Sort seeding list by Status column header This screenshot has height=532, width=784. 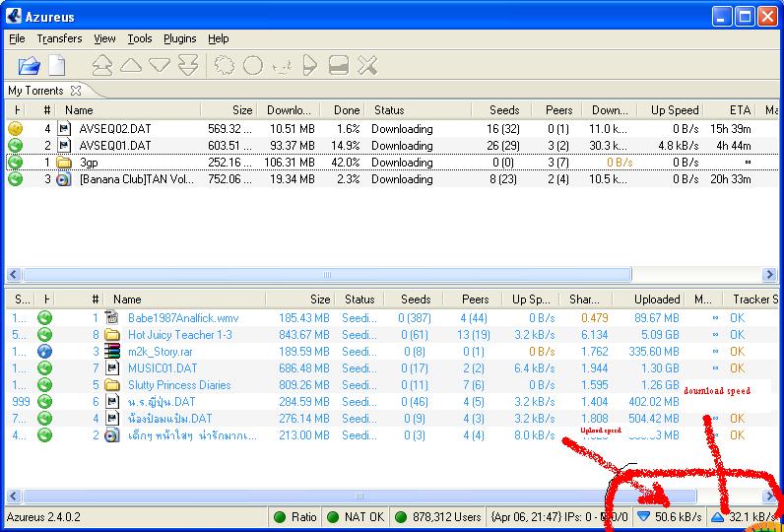click(x=359, y=299)
